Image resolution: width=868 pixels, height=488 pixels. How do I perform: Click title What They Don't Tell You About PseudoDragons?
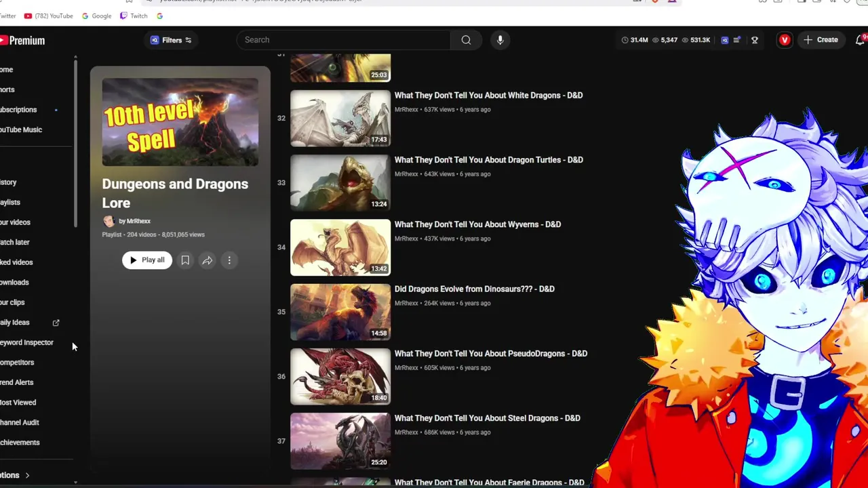click(x=491, y=354)
